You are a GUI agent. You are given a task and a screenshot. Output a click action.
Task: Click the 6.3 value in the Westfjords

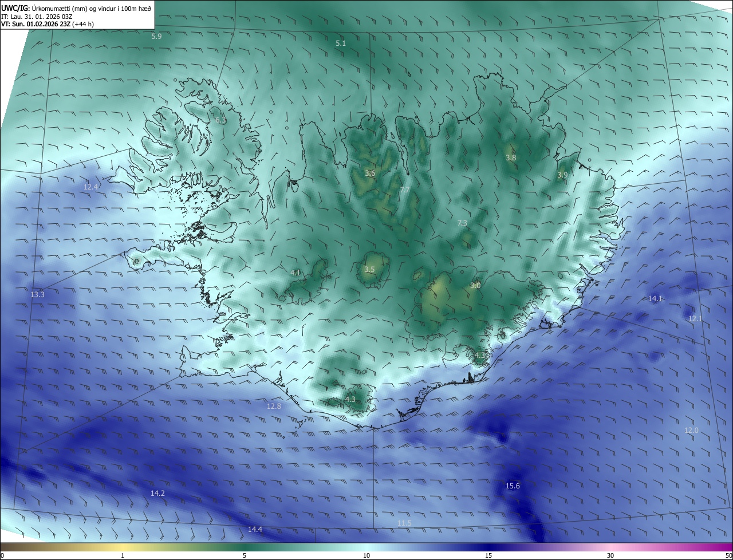point(221,120)
